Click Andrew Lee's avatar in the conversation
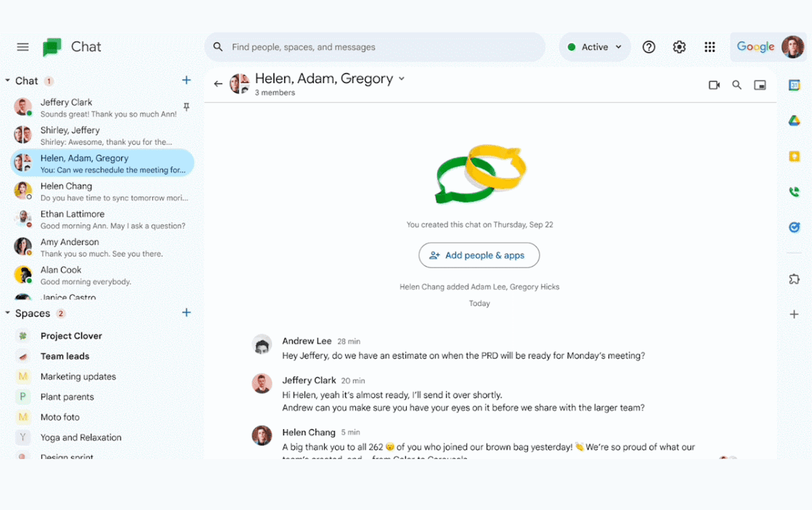The image size is (812, 510). pyautogui.click(x=262, y=344)
